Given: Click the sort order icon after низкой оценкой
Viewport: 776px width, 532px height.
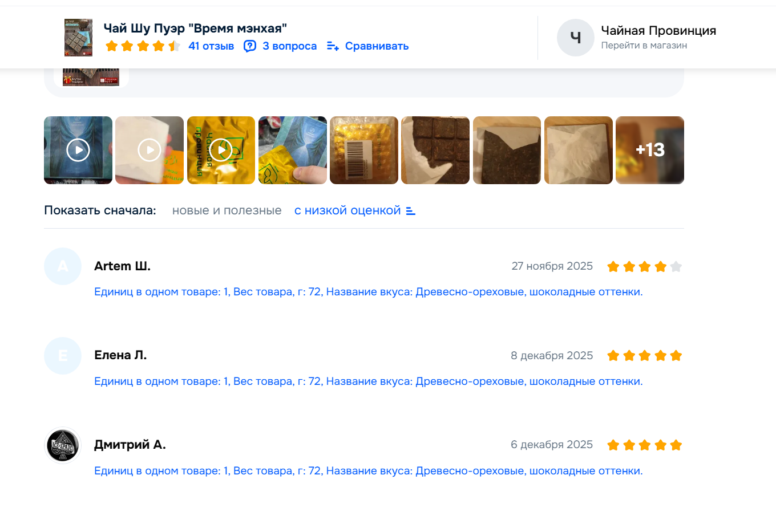Looking at the screenshot, I should 411,211.
